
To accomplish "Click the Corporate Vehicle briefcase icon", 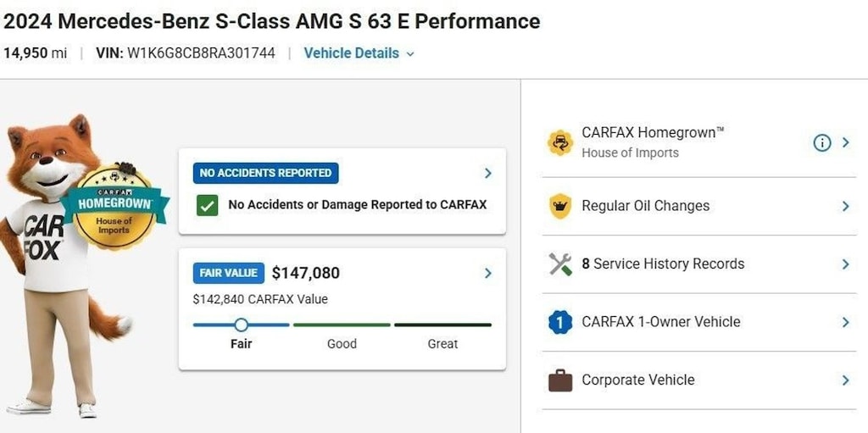I will click(x=560, y=380).
